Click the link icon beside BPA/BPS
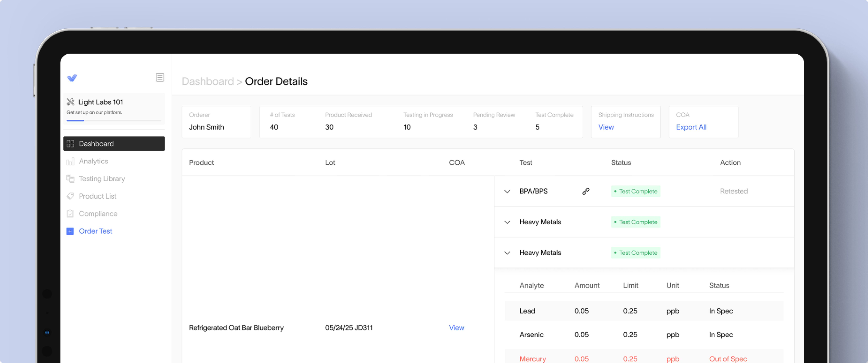The image size is (868, 363). pyautogui.click(x=586, y=191)
